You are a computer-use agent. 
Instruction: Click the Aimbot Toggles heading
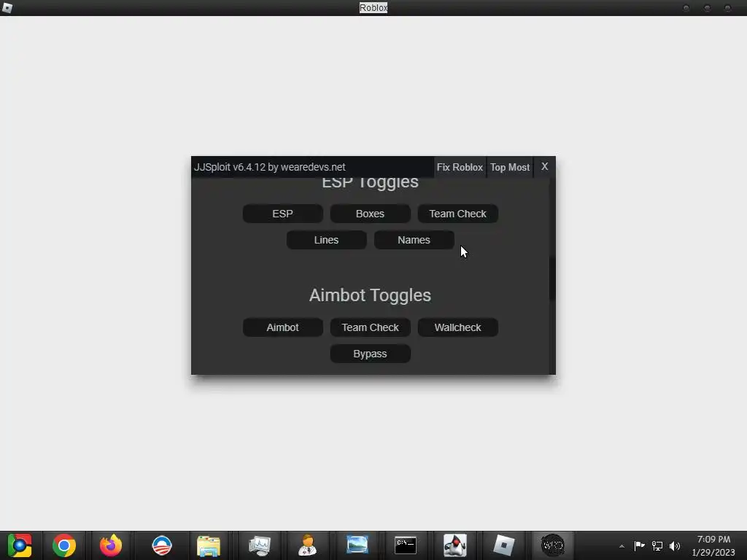(370, 295)
